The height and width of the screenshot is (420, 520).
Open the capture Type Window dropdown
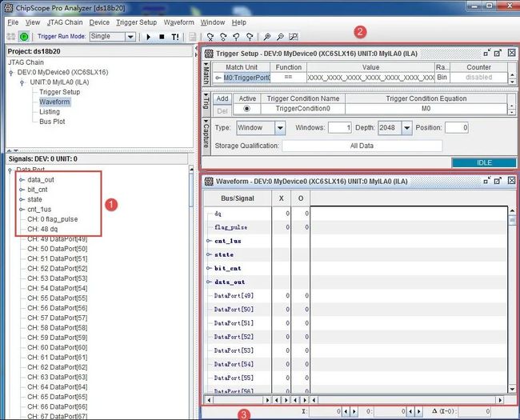[280, 128]
